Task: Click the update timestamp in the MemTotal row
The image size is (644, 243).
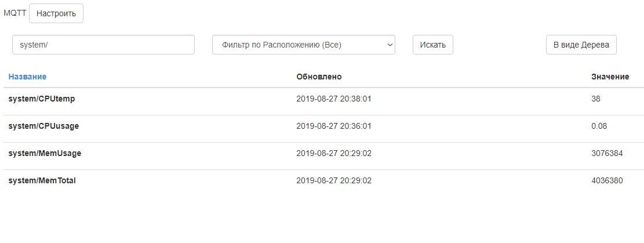Action: coord(333,180)
